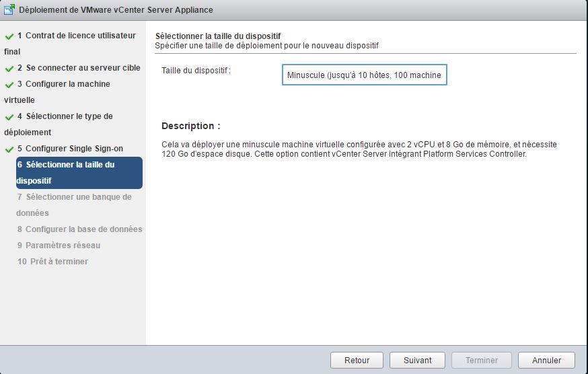Click the subtitle 'Spécifier une taille de déploiement'
Screen dimensions: 588x374
point(266,46)
